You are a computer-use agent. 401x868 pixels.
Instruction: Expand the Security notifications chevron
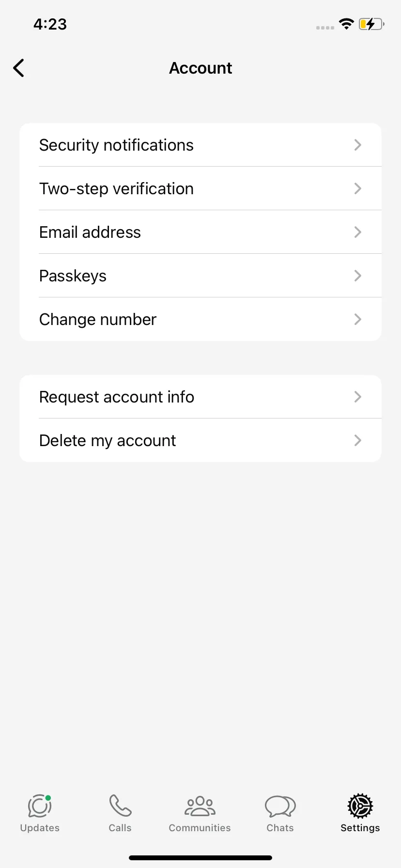(x=358, y=145)
